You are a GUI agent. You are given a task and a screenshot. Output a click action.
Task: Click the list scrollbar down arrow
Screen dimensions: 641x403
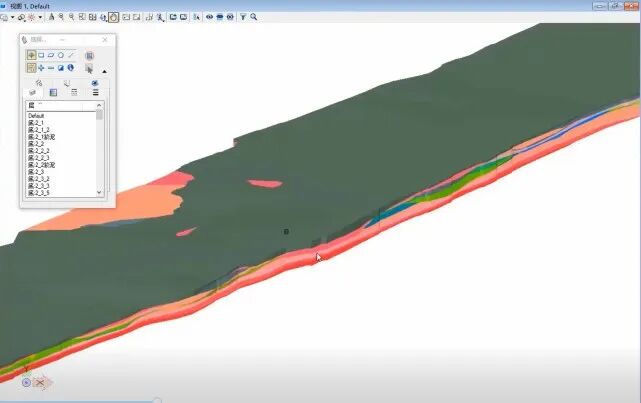click(99, 191)
